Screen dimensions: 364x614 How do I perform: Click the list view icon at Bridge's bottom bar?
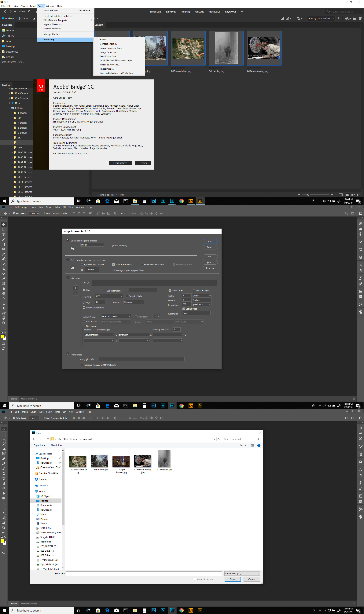tap(358, 195)
